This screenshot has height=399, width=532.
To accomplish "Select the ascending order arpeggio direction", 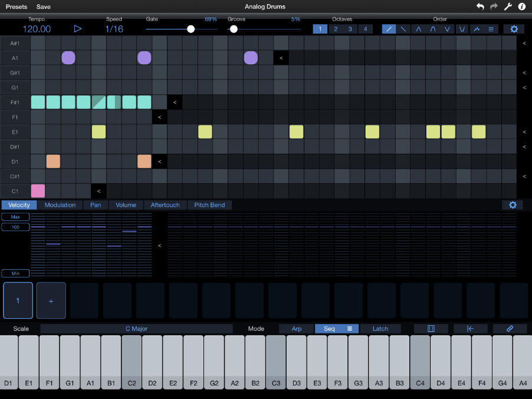I will 389,28.
